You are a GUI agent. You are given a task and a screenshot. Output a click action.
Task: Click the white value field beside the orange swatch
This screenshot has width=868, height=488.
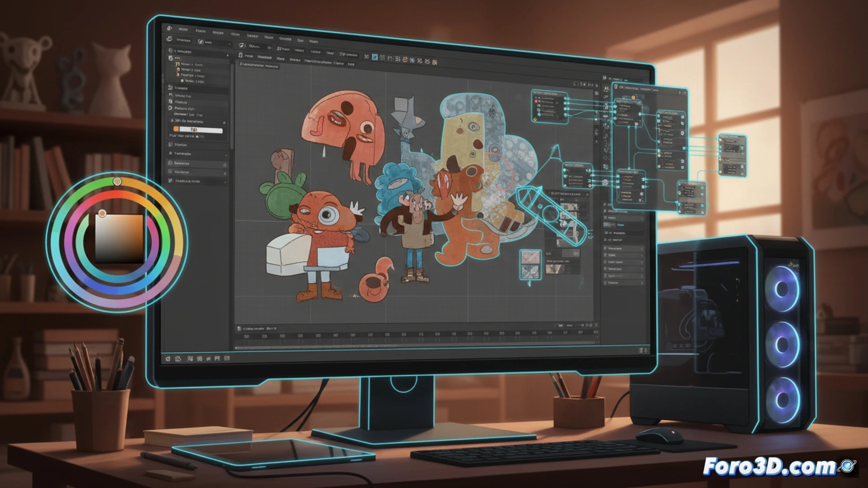pos(201,130)
